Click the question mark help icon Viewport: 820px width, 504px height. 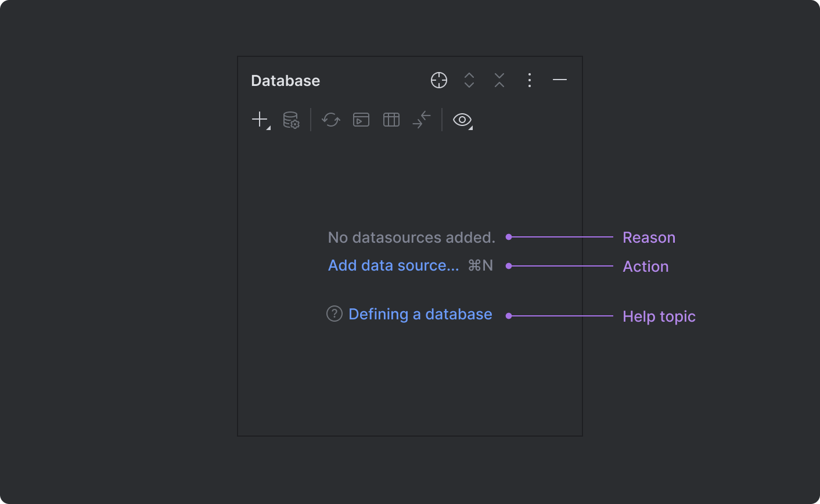335,314
